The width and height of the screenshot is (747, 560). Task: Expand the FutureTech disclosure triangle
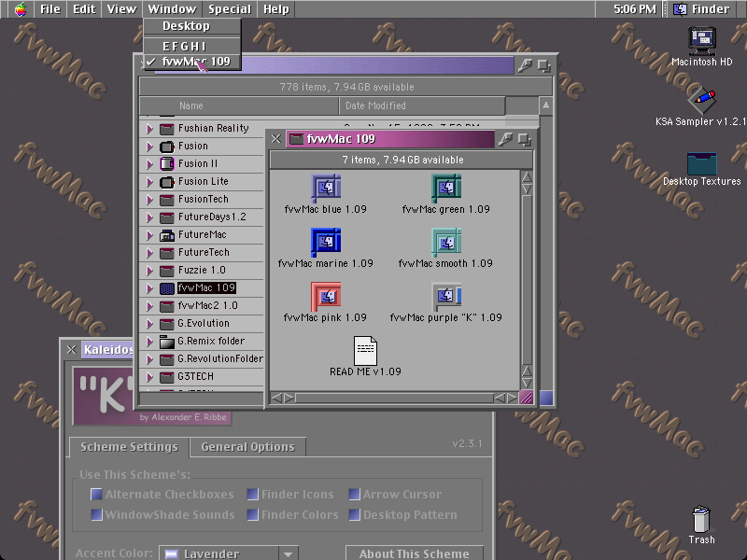point(149,253)
